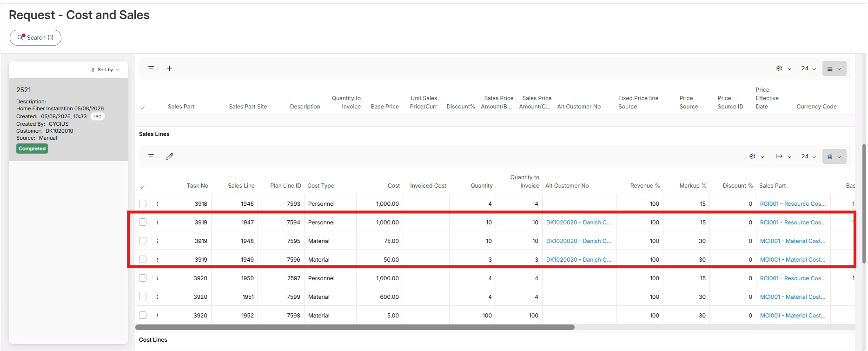Sort Sales Lines by the Task No header
This screenshot has width=868, height=351.
tap(198, 186)
